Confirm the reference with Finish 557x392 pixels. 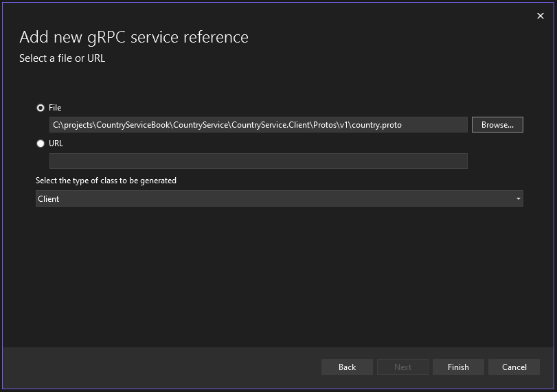tap(458, 367)
